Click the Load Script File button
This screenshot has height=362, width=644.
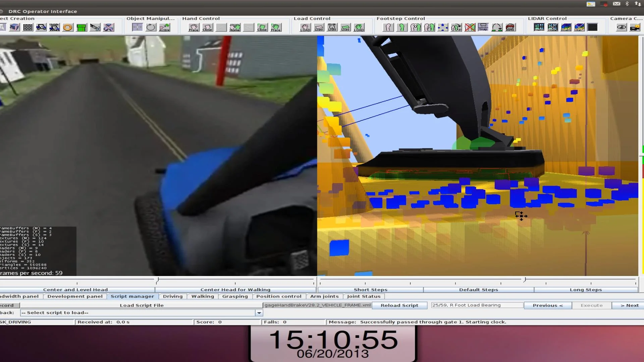142,305
